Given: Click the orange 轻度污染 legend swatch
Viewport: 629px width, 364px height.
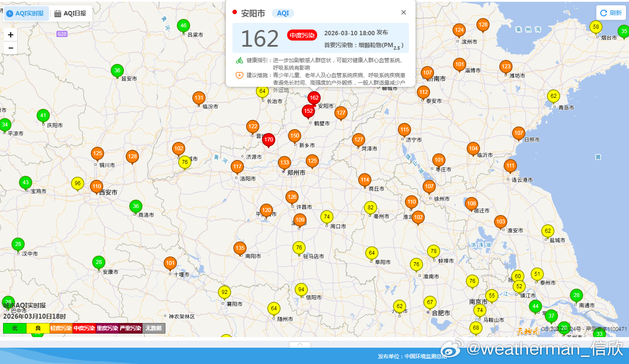Looking at the screenshot, I should (61, 328).
